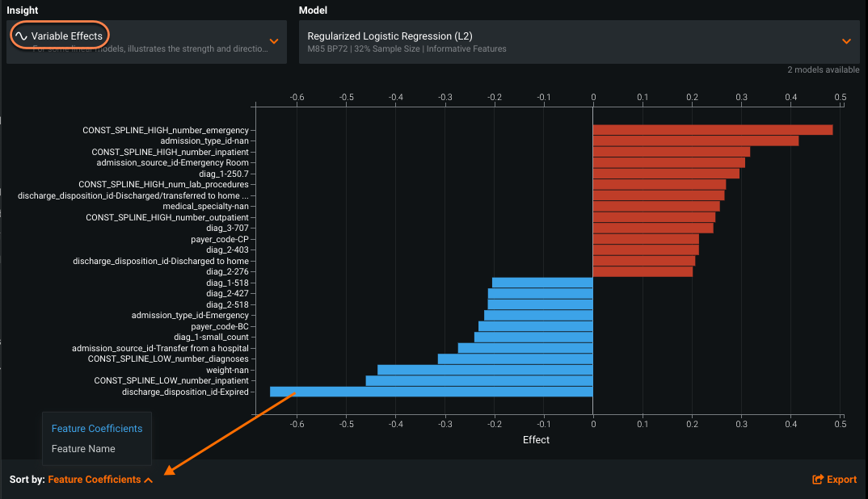The image size is (868, 499).
Task: Click the blue CONST_SPLINE_LOW_number_diagnoses bar
Action: (515, 359)
